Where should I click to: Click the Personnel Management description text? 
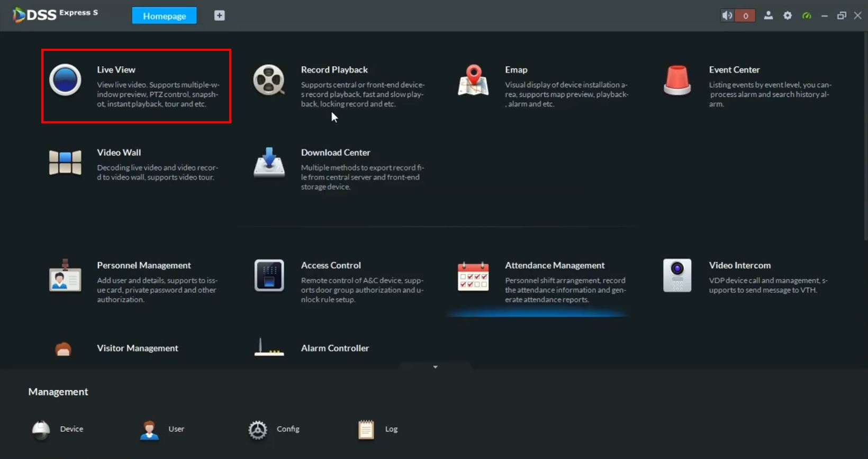pos(157,290)
